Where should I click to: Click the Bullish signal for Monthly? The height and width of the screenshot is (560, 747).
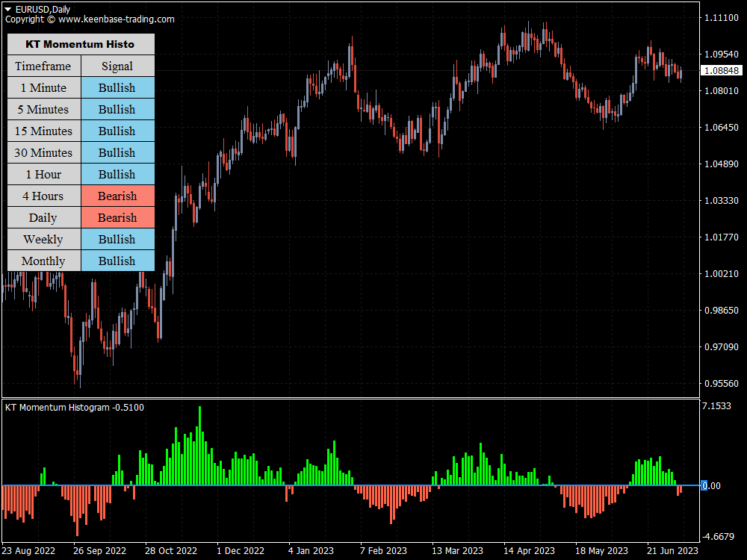pos(117,261)
